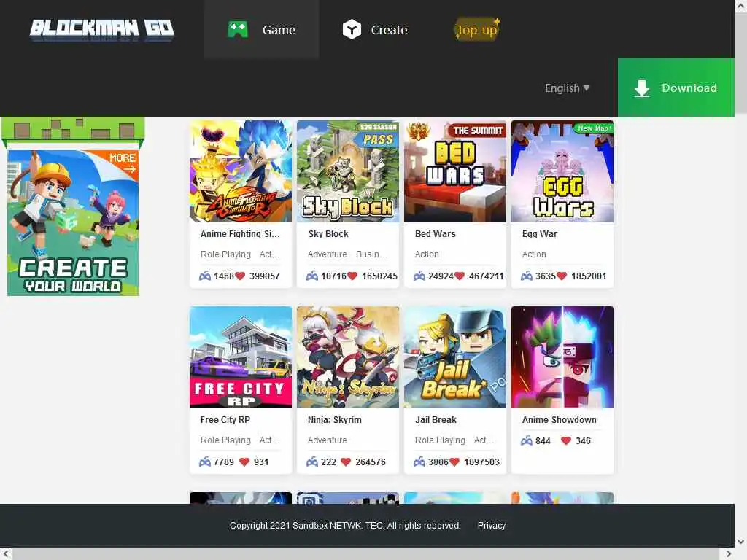Click the white cube Create icon

352,29
